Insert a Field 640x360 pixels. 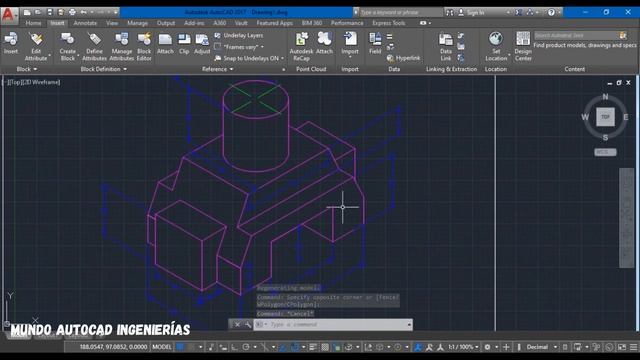[x=375, y=43]
